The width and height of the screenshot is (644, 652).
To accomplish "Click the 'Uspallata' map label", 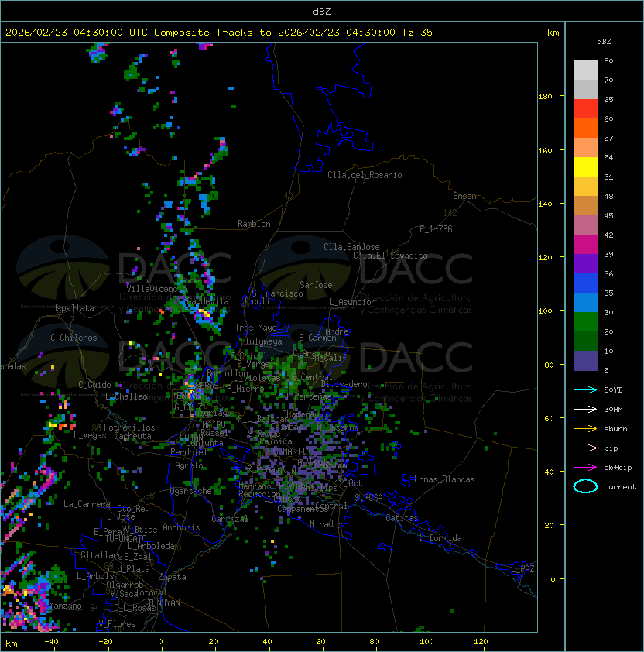I will (x=73, y=308).
